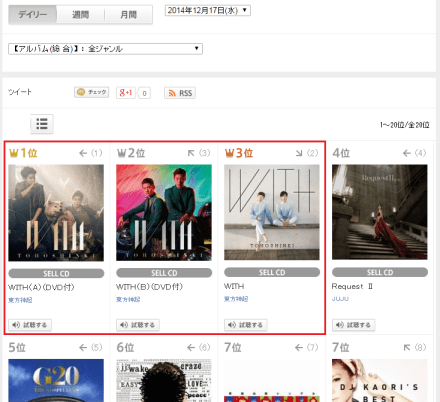Open WITH(A) album cover thumbnail

pyautogui.click(x=56, y=213)
